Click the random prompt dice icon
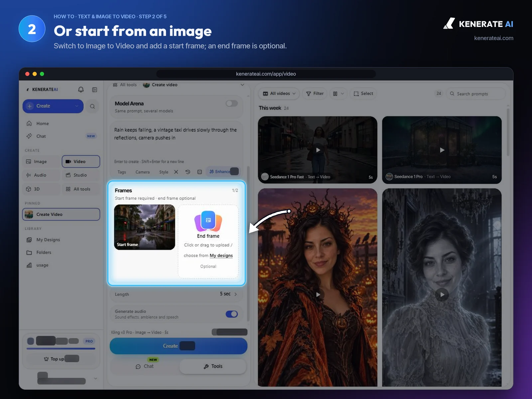The height and width of the screenshot is (399, 532). (199, 172)
